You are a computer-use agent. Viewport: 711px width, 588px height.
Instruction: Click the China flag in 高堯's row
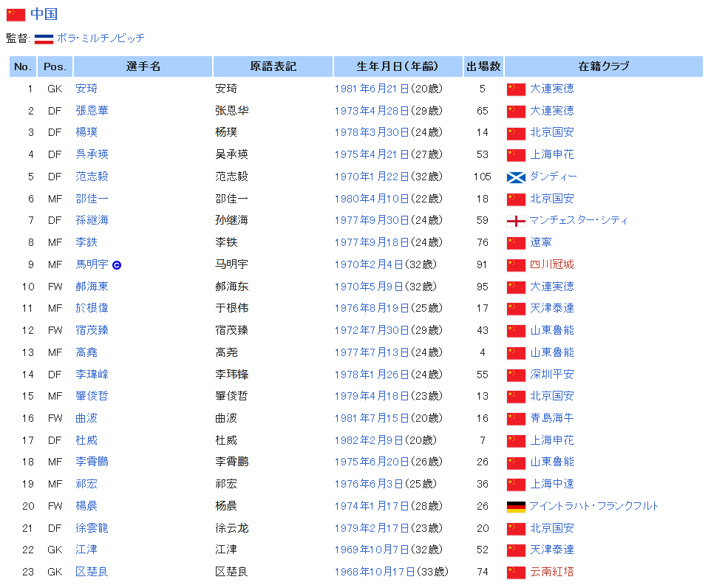516,353
